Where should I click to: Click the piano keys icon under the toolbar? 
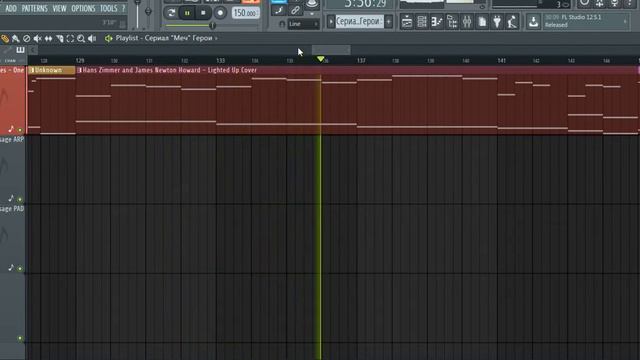point(20,50)
